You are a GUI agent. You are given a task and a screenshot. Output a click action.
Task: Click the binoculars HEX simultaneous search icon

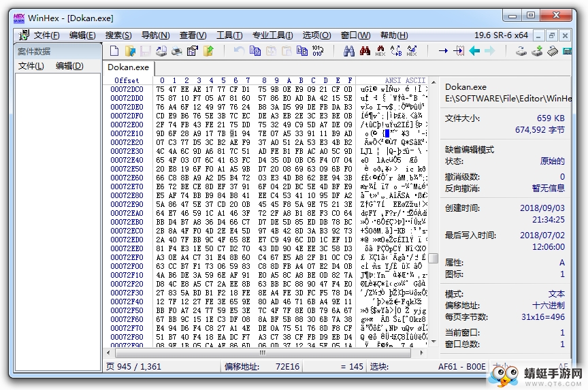pyautogui.click(x=380, y=50)
